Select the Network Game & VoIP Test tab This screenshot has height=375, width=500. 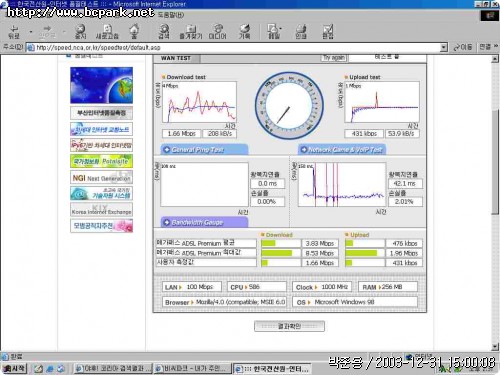(x=342, y=150)
